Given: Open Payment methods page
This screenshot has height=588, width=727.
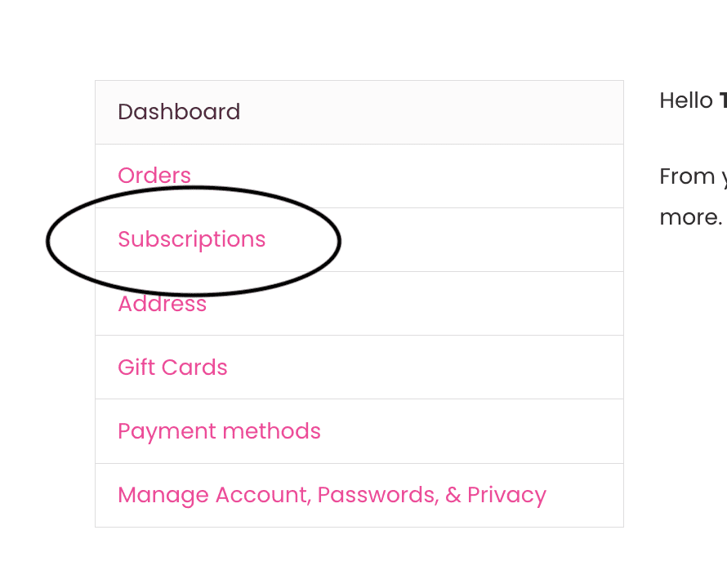Looking at the screenshot, I should pos(219,431).
